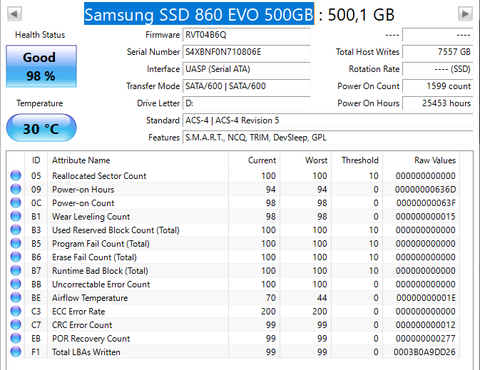Click raw value 00000000001E
Image resolution: width=480 pixels, height=370 pixels.
pos(426,298)
